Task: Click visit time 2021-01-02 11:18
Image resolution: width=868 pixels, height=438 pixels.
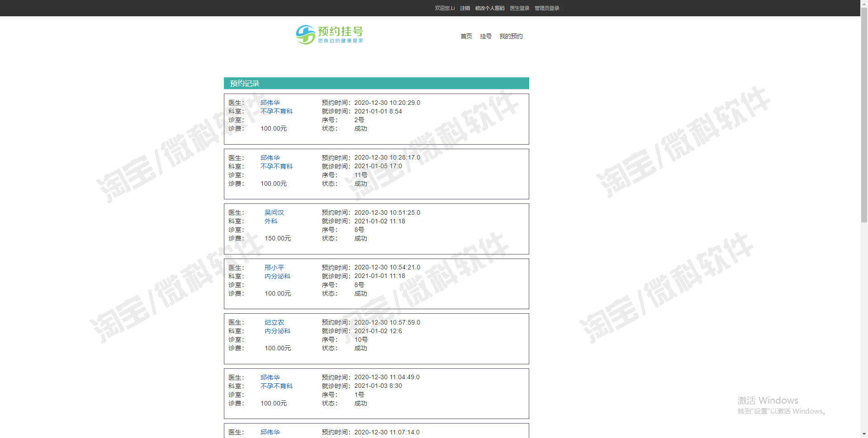Action: click(x=379, y=221)
